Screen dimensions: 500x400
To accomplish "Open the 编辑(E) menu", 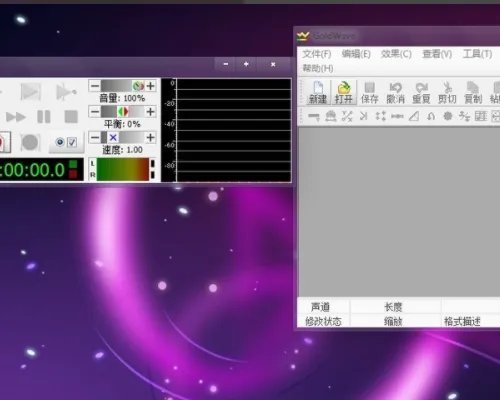I will coord(356,54).
